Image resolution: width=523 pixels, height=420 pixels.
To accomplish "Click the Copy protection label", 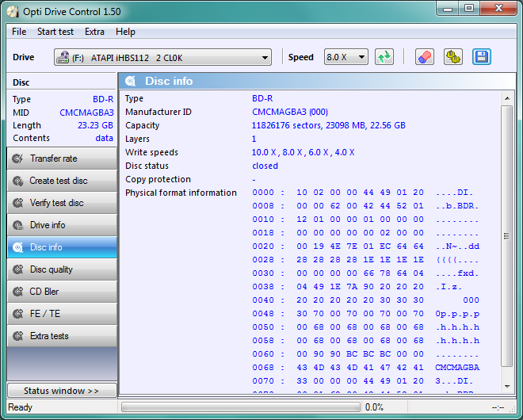I will [158, 179].
